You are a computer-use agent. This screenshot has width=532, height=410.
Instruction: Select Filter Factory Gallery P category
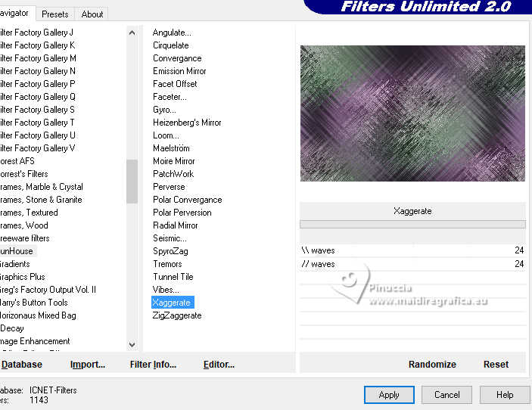(37, 84)
